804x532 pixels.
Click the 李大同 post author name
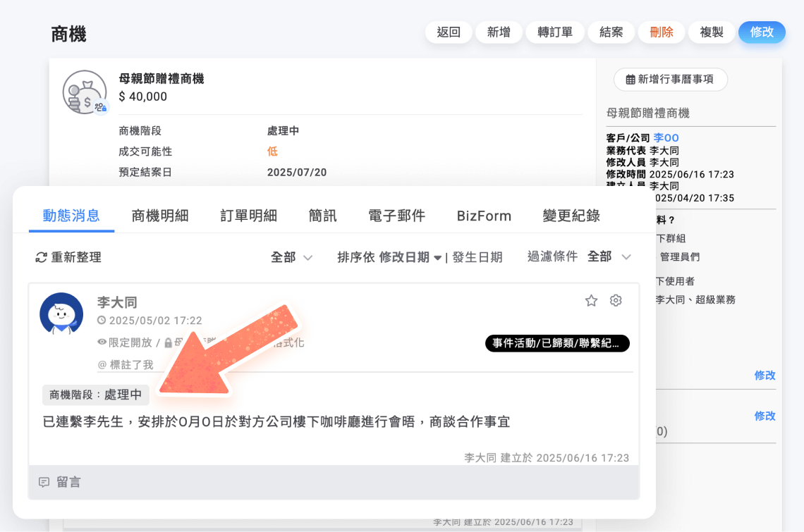pyautogui.click(x=117, y=302)
